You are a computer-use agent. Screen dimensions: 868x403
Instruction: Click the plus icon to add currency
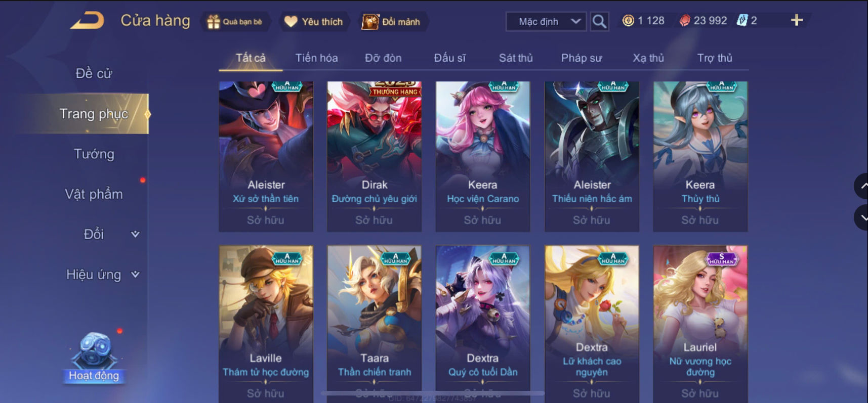tap(797, 20)
